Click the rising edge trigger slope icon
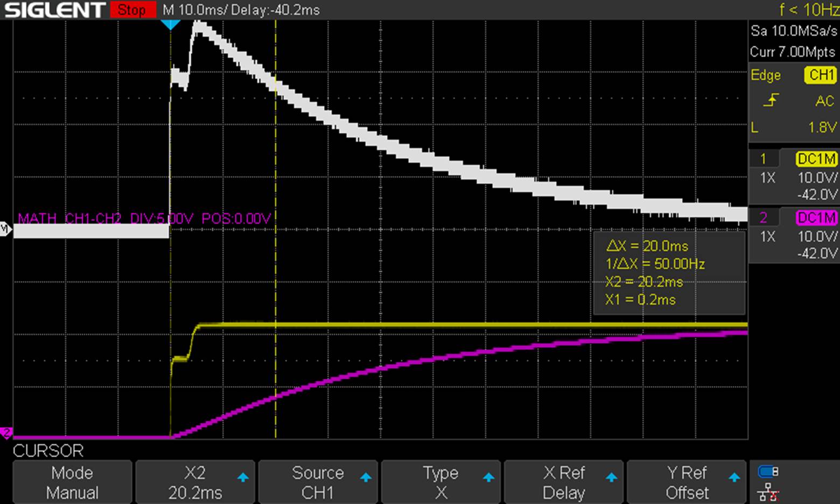This screenshot has width=840, height=504. click(771, 100)
